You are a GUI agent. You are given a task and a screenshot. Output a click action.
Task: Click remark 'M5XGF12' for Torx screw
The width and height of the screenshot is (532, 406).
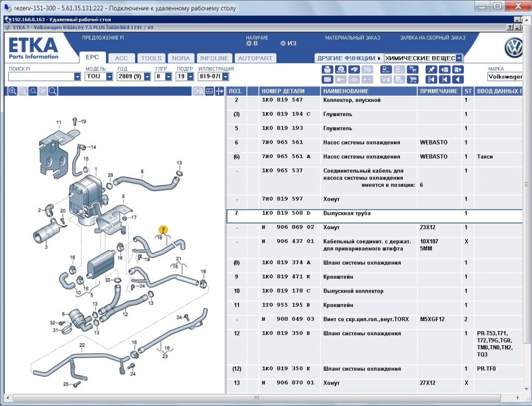point(432,319)
